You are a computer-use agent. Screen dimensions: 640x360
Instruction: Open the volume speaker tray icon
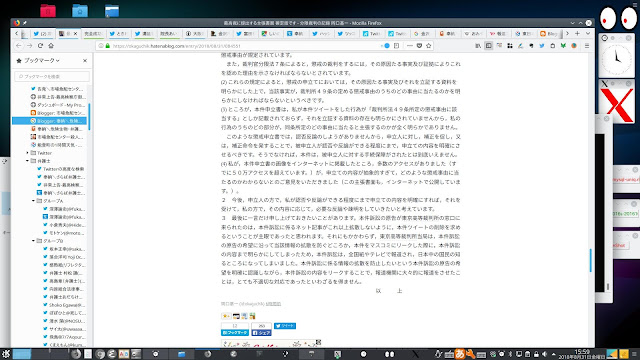point(544,354)
